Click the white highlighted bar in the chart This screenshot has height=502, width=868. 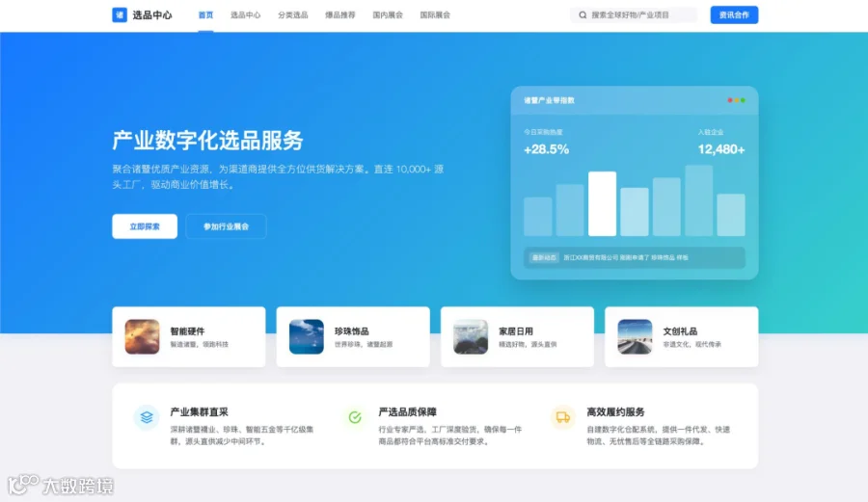(602, 204)
